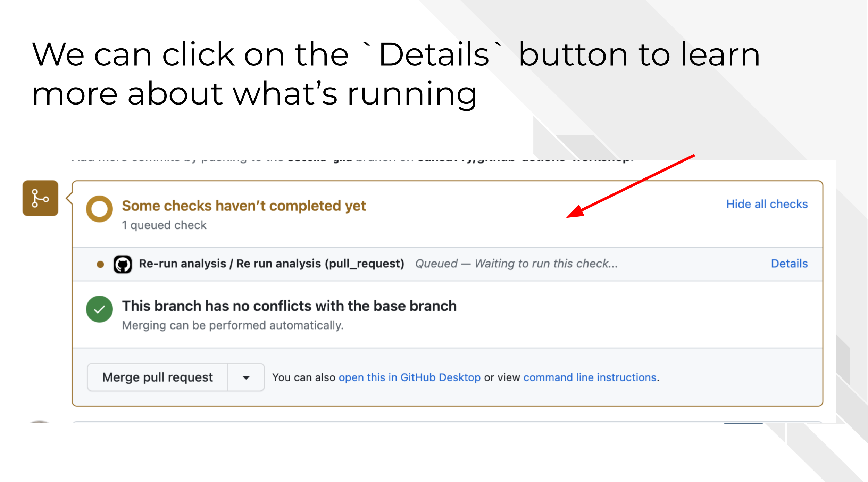Click the red arrow annotation
868x482 pixels.
click(x=630, y=186)
